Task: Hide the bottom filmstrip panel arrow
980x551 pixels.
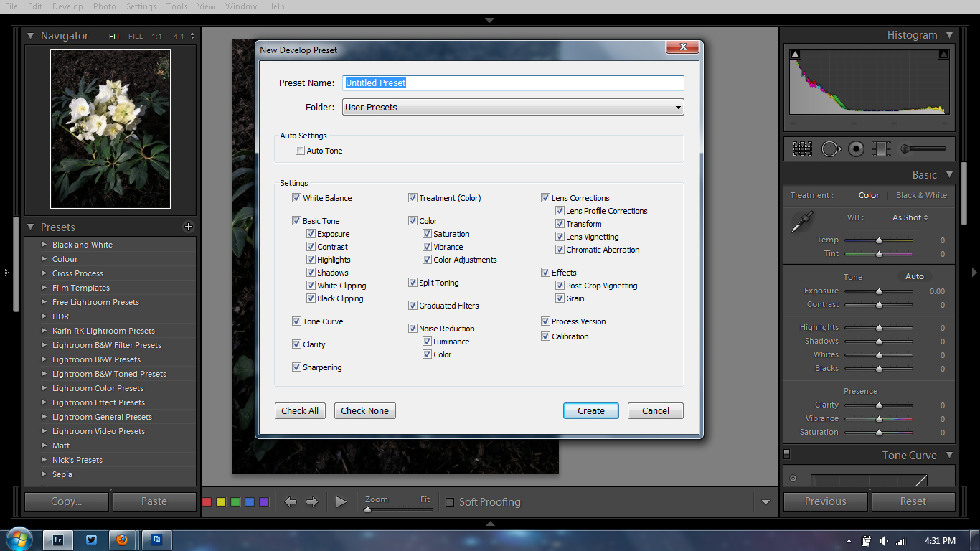Action: [490, 524]
